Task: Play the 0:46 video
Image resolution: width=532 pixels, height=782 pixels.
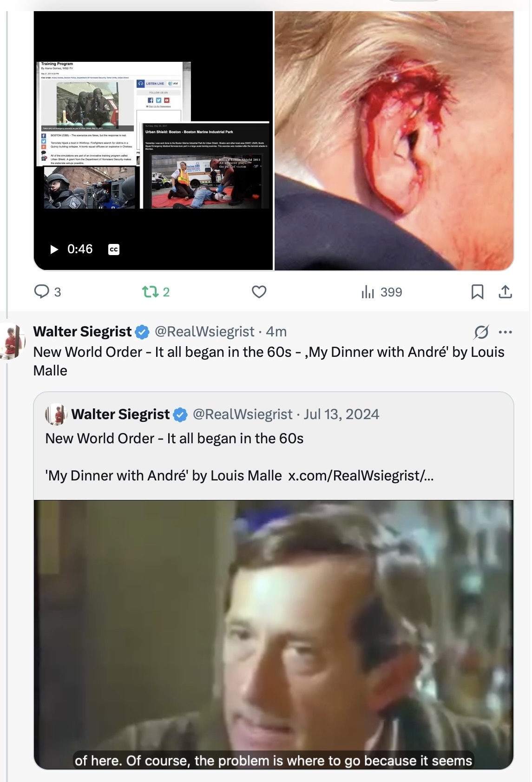Action: (x=54, y=250)
